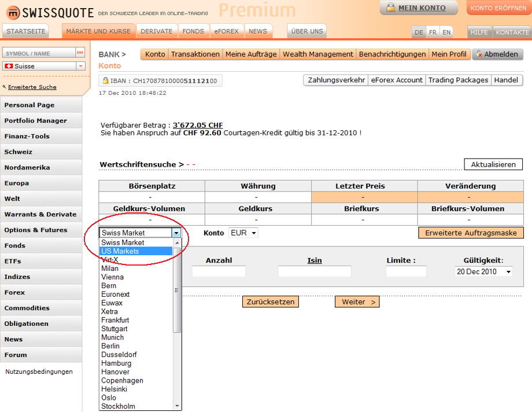The image size is (532, 412).
Task: Click the padlock icon next to IBAN
Action: 105,80
